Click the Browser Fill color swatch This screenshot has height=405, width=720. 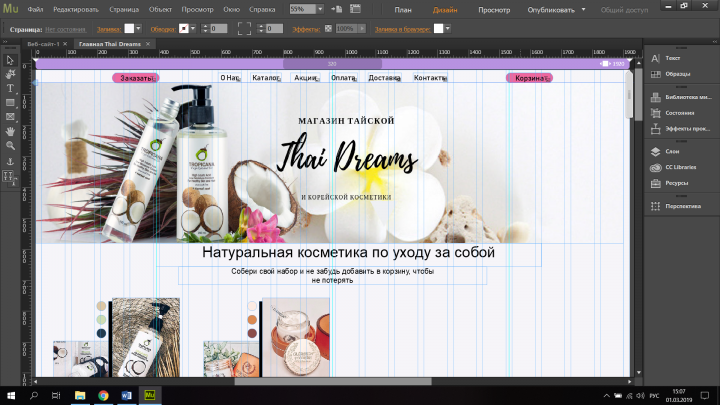[439, 28]
